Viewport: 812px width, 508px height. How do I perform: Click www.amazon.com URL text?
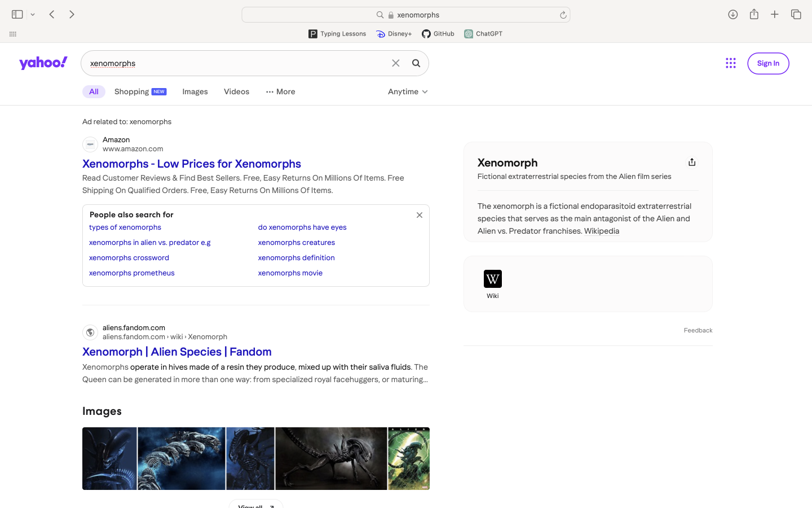click(x=133, y=149)
